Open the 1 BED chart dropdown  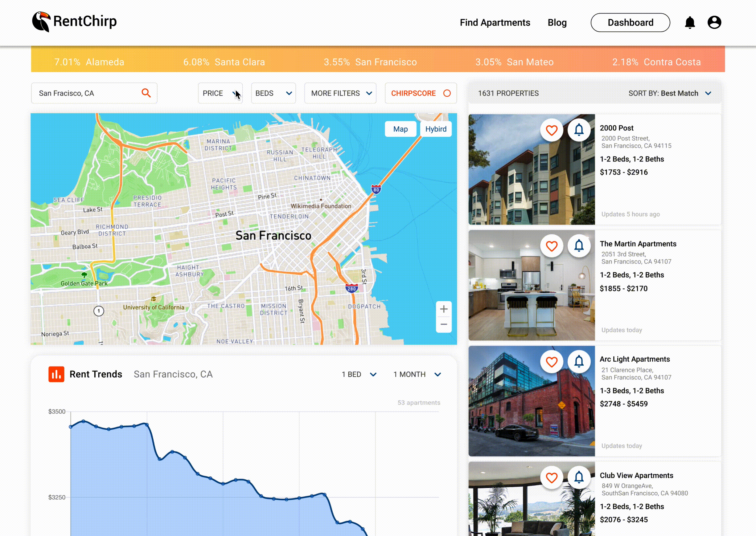click(359, 374)
